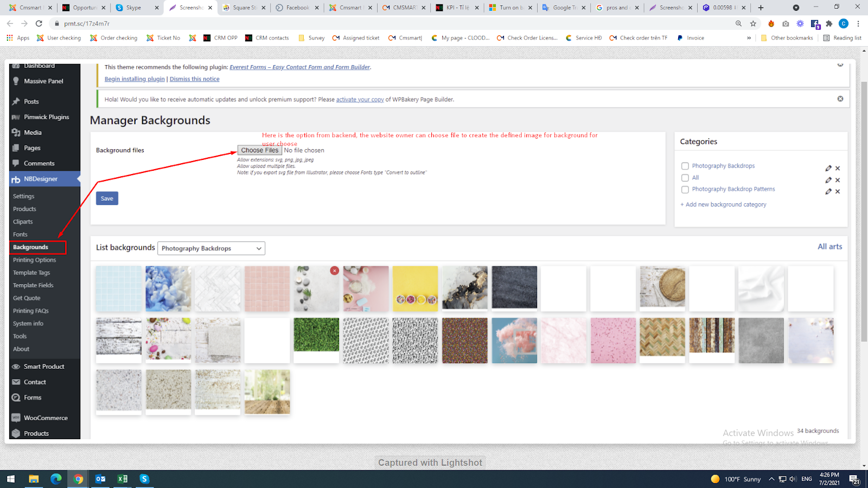868x488 pixels.
Task: Select the green grass background thumbnail
Action: (316, 335)
